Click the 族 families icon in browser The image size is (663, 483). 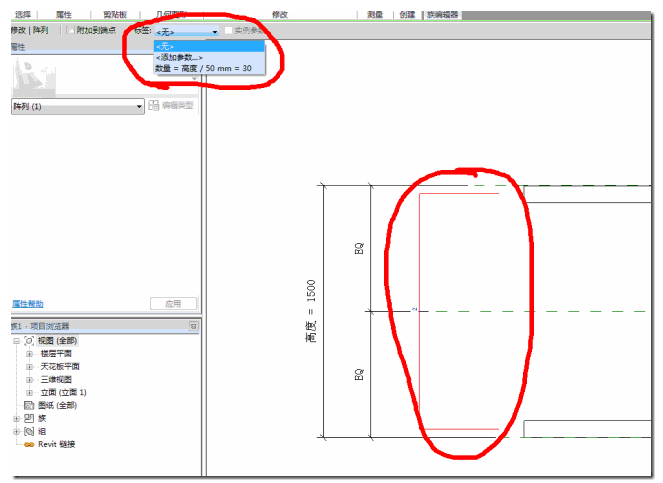pos(28,418)
